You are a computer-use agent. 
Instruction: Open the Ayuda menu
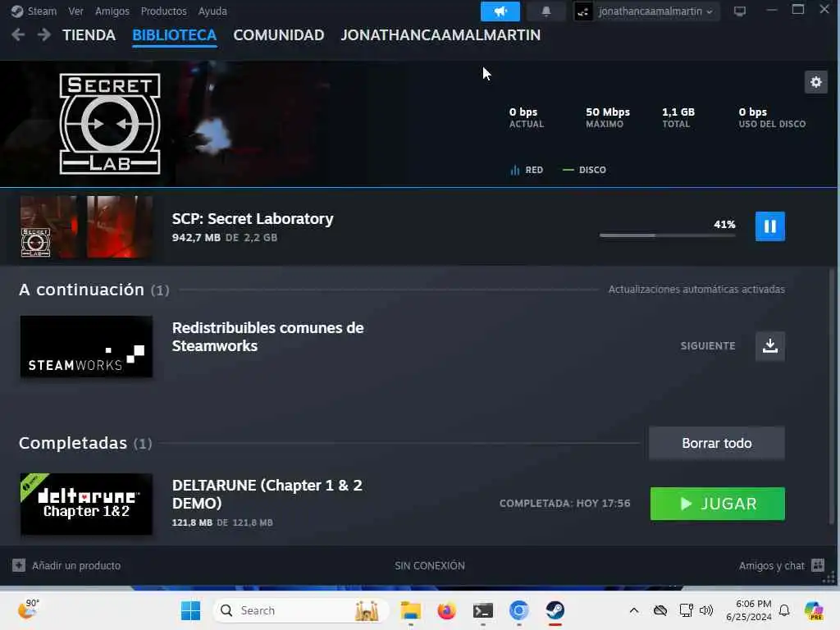[x=212, y=11]
